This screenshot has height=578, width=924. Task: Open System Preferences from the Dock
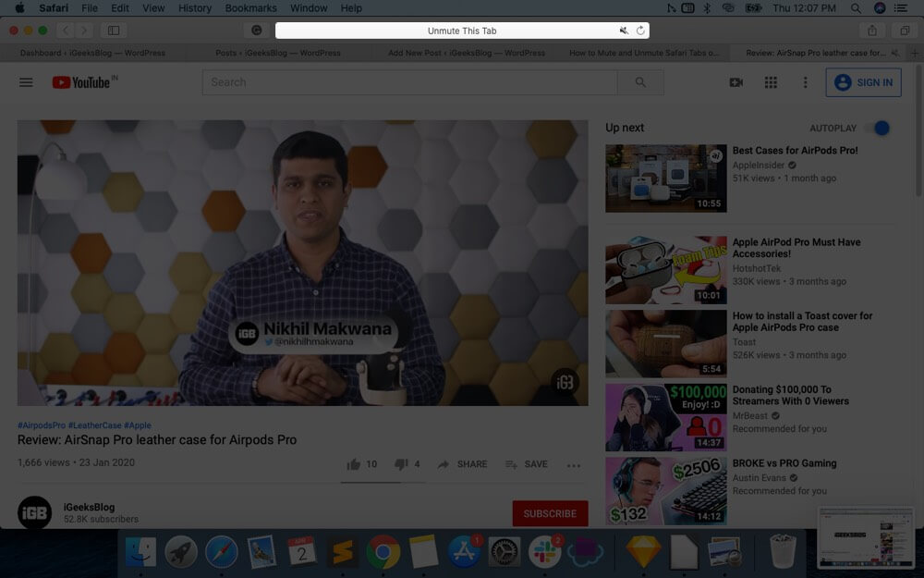pyautogui.click(x=504, y=552)
